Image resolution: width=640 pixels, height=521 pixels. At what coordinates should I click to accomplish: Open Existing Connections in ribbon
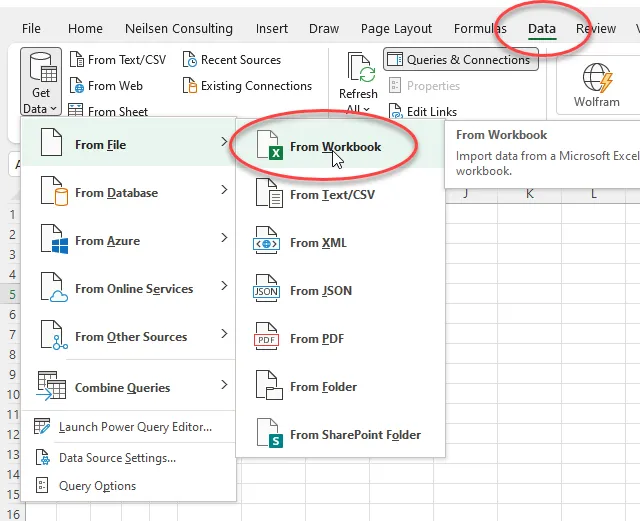coord(247,86)
